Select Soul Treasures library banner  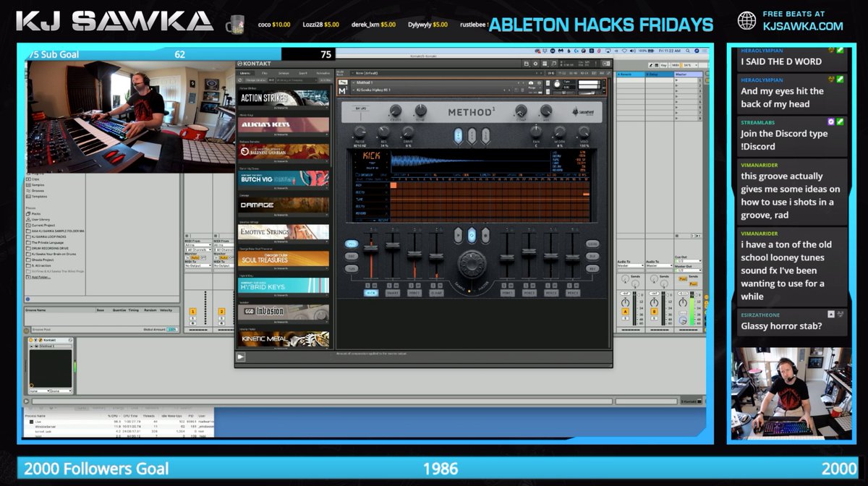click(284, 259)
